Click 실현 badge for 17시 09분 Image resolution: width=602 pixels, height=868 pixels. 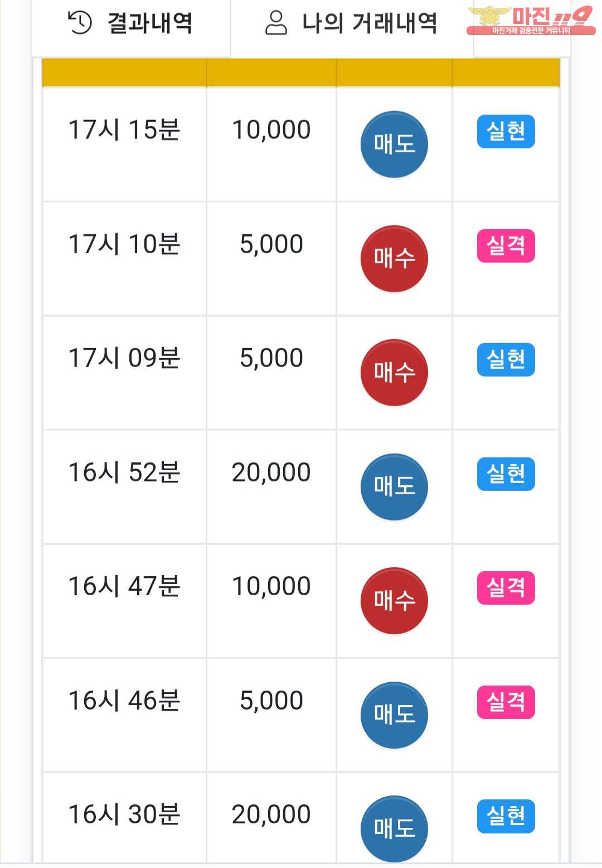point(506,360)
